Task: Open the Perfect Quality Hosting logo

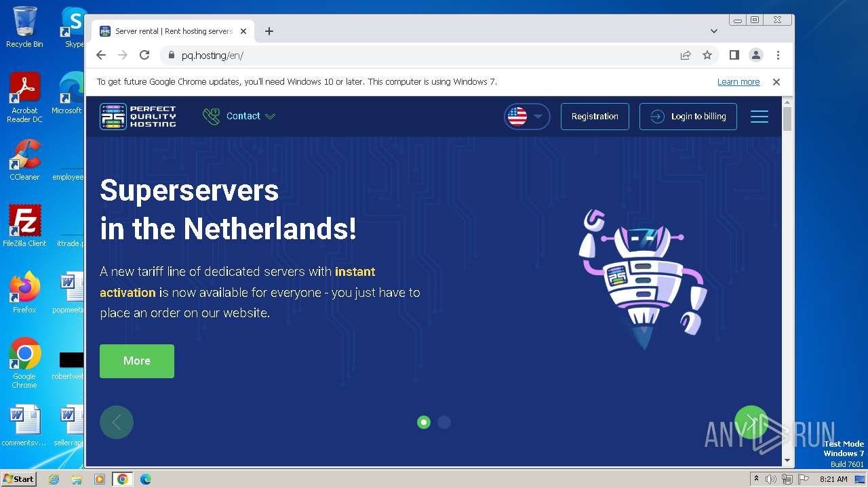Action: point(138,117)
